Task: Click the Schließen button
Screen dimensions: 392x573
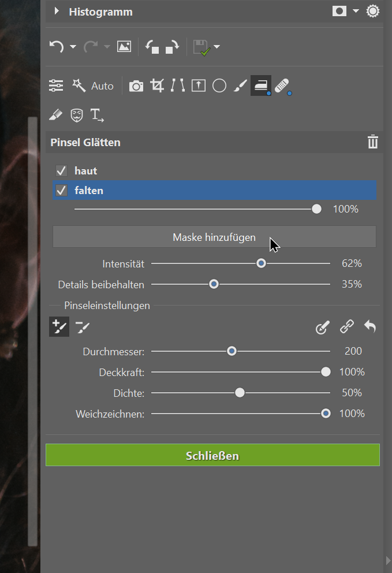Action: tap(212, 455)
